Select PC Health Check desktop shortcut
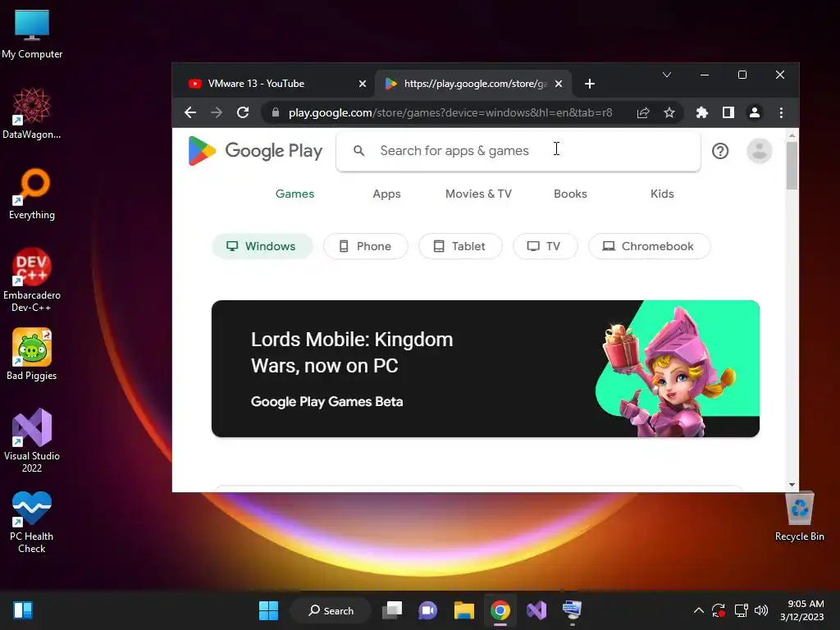This screenshot has height=630, width=840. pos(32,523)
